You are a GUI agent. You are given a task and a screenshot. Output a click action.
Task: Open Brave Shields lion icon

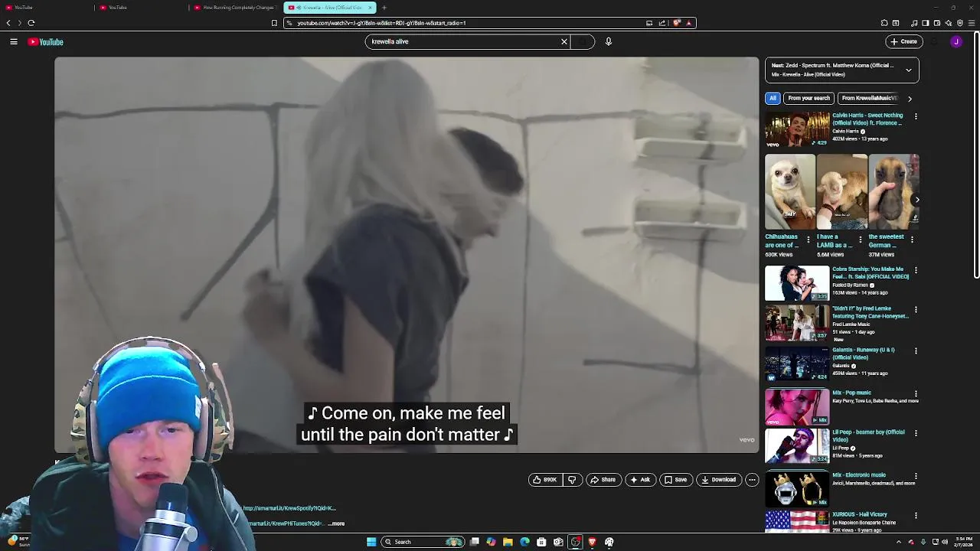pos(677,23)
